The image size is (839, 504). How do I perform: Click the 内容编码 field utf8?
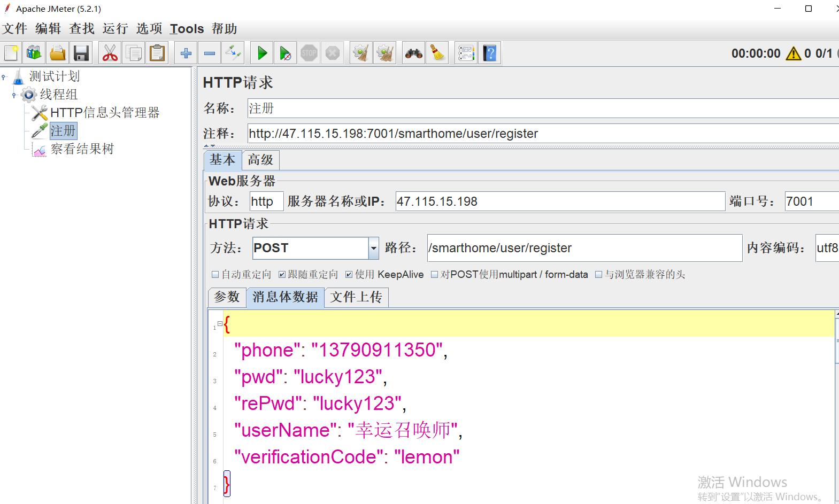[x=827, y=248]
